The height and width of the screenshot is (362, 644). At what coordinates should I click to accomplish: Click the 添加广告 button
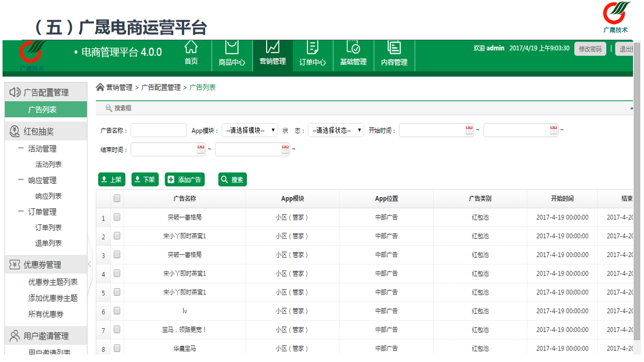tap(185, 179)
